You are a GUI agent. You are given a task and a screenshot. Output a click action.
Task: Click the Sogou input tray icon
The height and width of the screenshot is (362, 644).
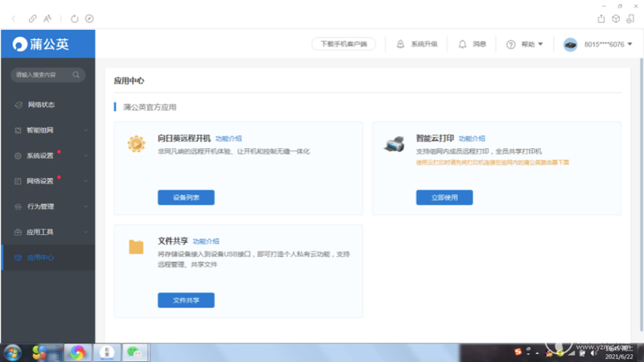coord(518,352)
